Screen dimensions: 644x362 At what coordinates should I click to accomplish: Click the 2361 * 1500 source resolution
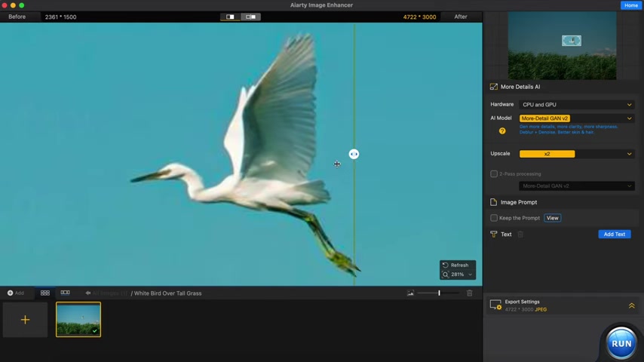coord(61,17)
